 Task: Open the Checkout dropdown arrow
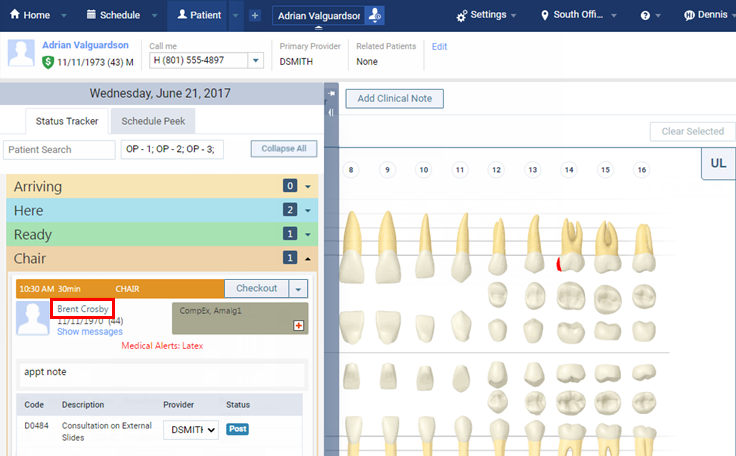pyautogui.click(x=298, y=289)
